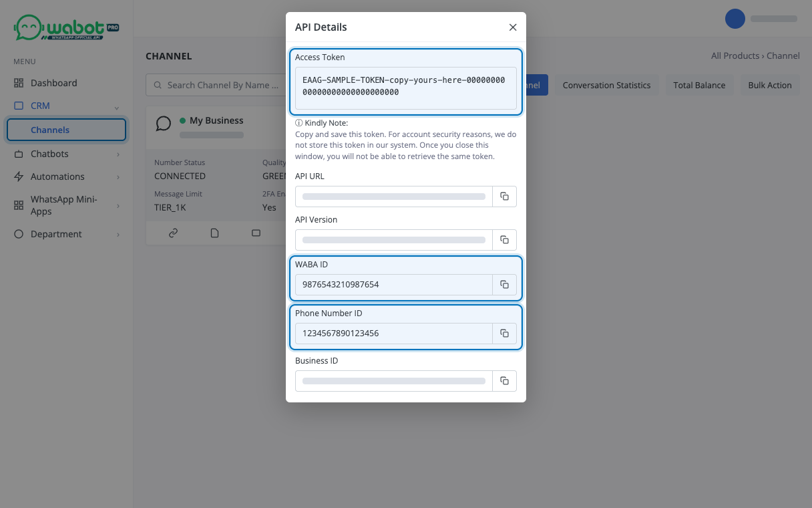The width and height of the screenshot is (812, 508).
Task: Copy the API Version value
Action: [504, 240]
